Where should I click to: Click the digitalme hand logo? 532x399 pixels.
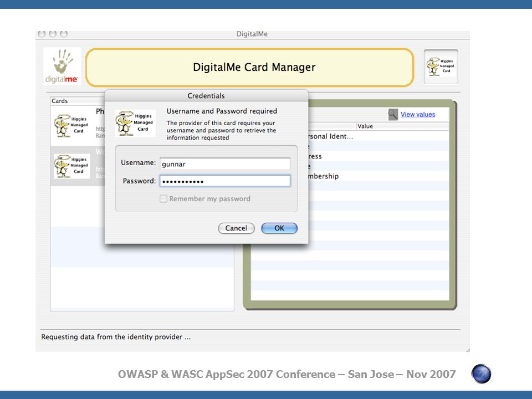click(62, 66)
